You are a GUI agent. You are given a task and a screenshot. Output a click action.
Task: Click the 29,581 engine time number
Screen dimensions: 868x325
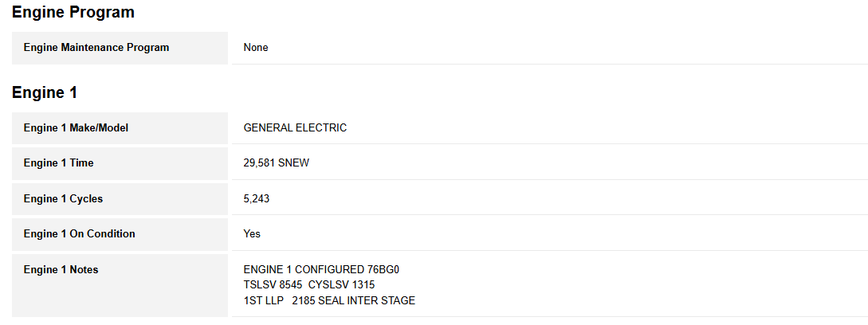tap(259, 163)
